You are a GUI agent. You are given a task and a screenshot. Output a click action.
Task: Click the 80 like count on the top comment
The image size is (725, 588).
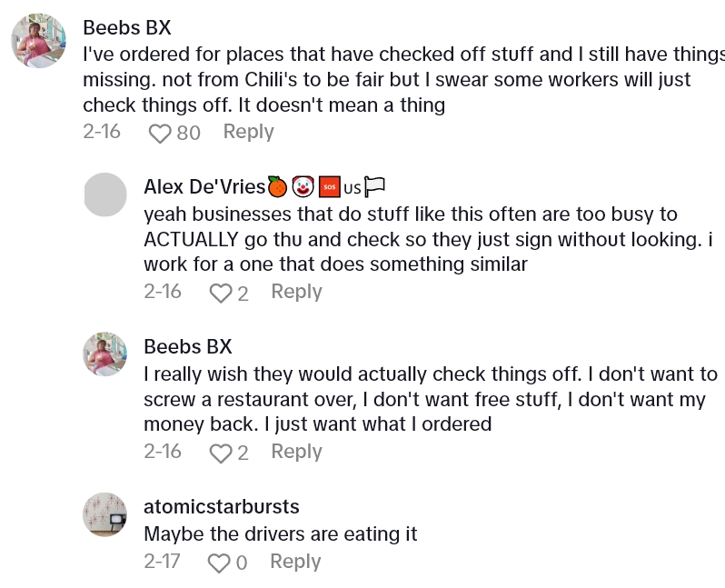pyautogui.click(x=188, y=134)
